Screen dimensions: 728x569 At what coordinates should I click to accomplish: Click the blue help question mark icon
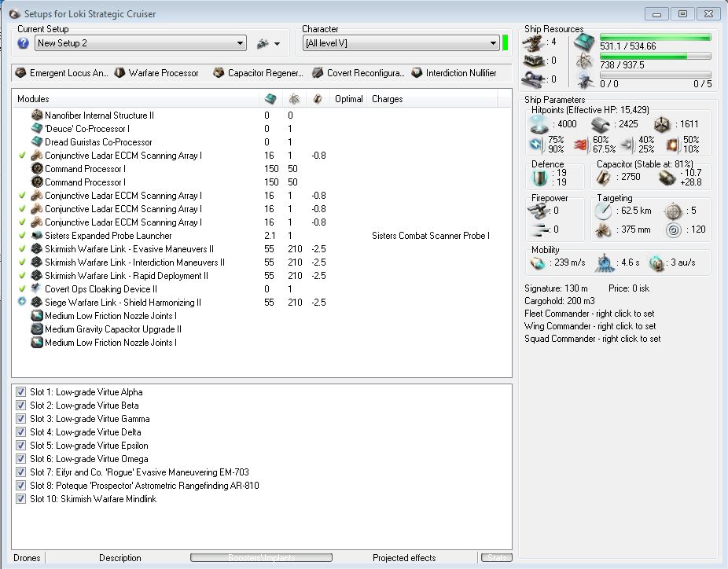[24, 43]
